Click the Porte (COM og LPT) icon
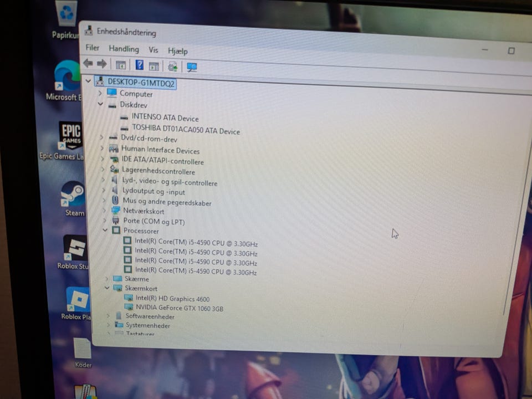Image resolution: width=532 pixels, height=399 pixels. (116, 221)
